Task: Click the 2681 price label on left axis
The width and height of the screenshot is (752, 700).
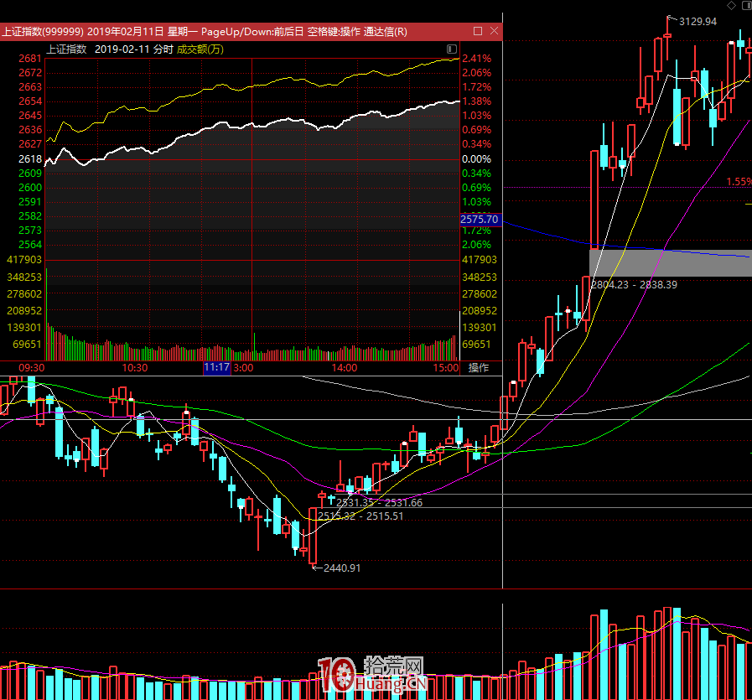Action: pyautogui.click(x=30, y=59)
